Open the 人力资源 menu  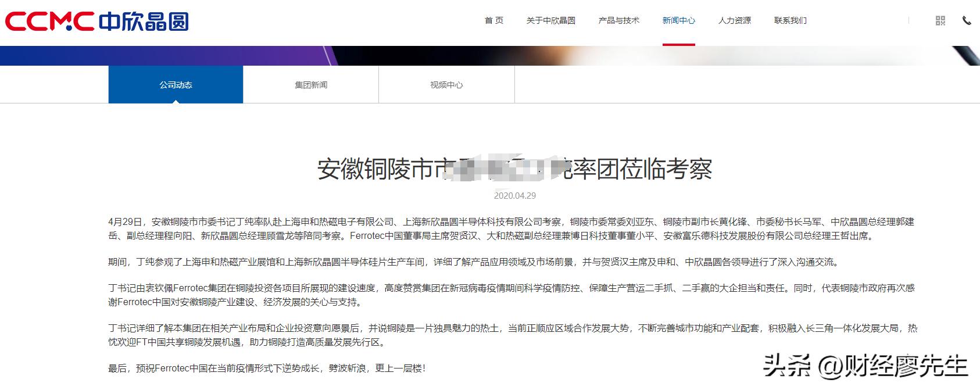click(734, 20)
